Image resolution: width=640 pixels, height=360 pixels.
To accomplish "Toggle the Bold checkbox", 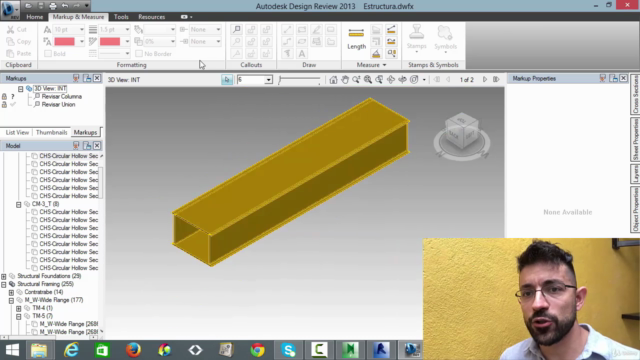I will pos(48,53).
